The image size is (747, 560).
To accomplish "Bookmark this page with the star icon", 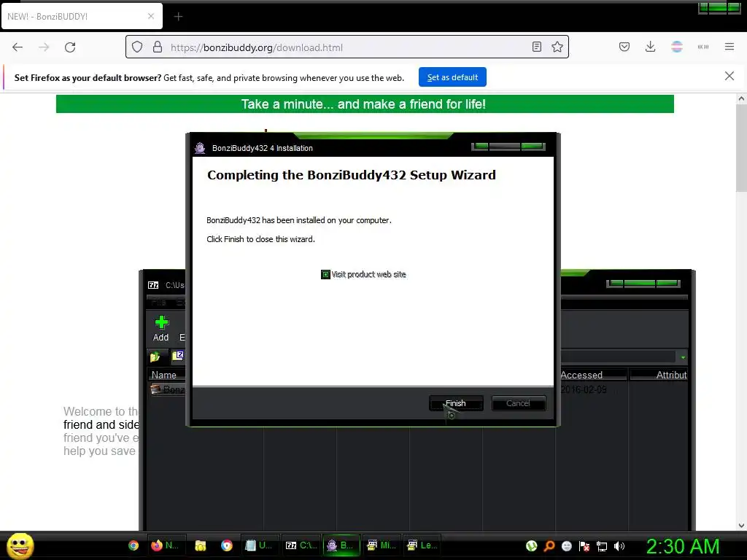I will point(557,47).
